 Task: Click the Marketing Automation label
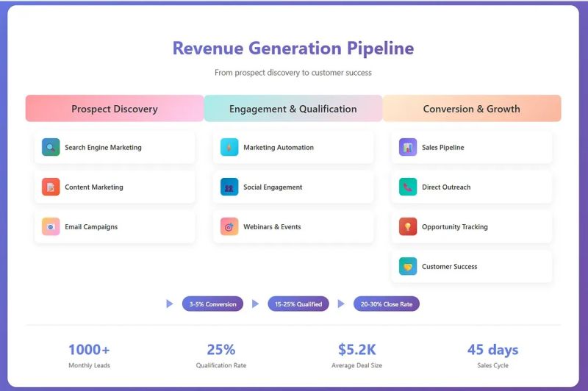[x=279, y=147]
